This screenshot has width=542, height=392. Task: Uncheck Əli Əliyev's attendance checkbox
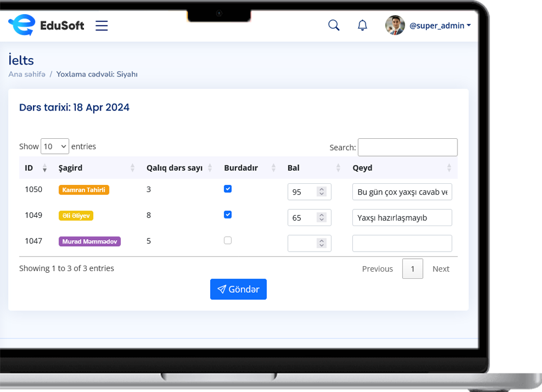pyautogui.click(x=228, y=214)
